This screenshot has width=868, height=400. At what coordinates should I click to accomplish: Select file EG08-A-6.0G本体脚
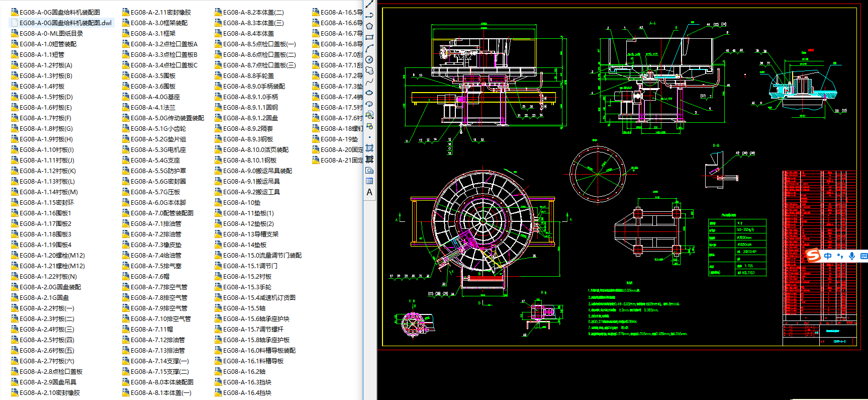(x=154, y=202)
